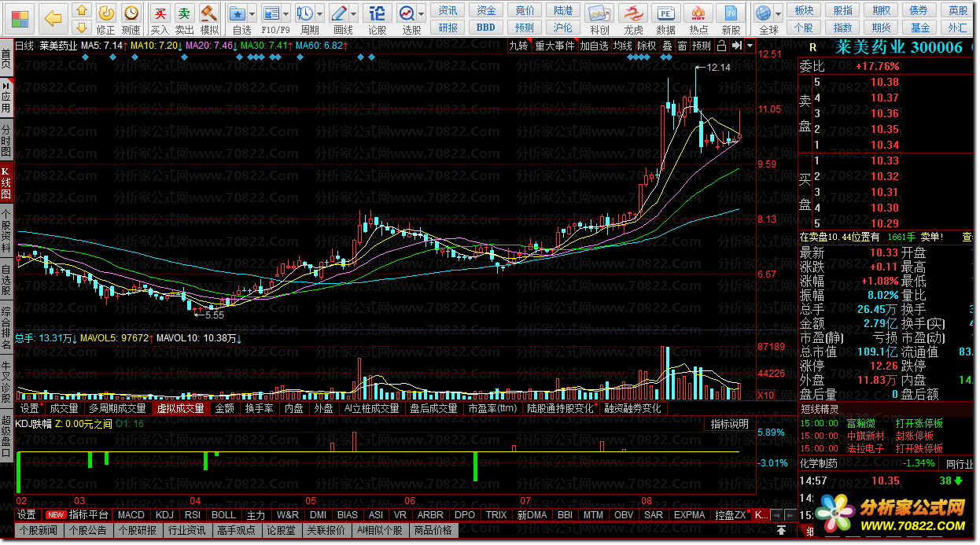Open the 龙虎 dragon-tiger list icon

tap(633, 13)
